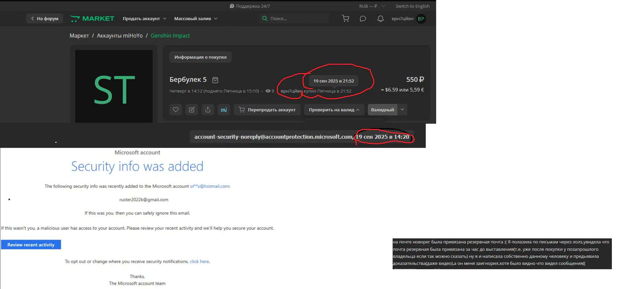Switch to English language
The height and width of the screenshot is (289, 644).
tap(412, 6)
